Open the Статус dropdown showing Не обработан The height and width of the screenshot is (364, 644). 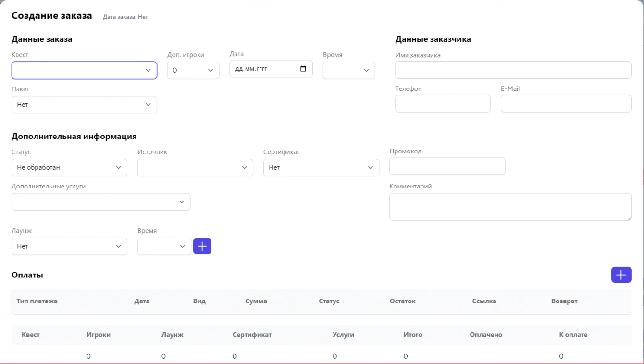[69, 167]
